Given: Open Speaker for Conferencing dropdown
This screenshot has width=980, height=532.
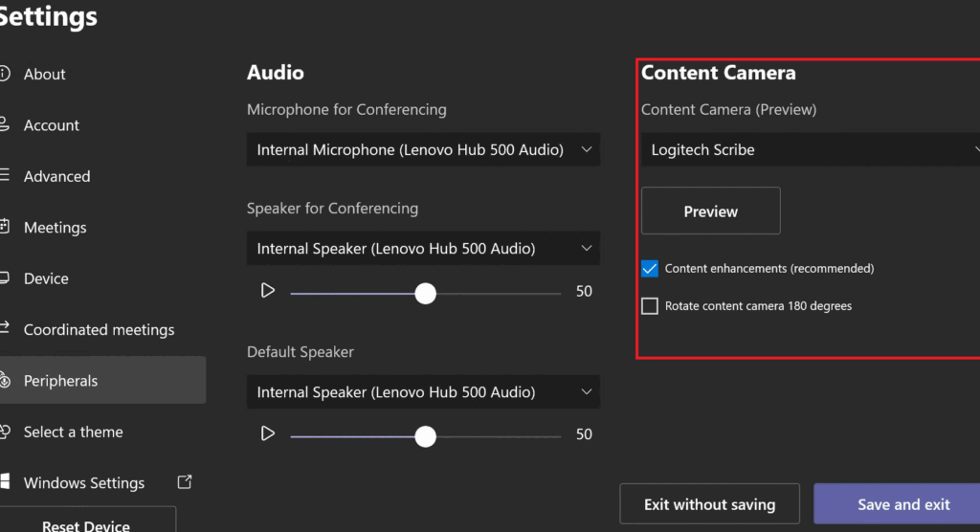Looking at the screenshot, I should coord(423,248).
